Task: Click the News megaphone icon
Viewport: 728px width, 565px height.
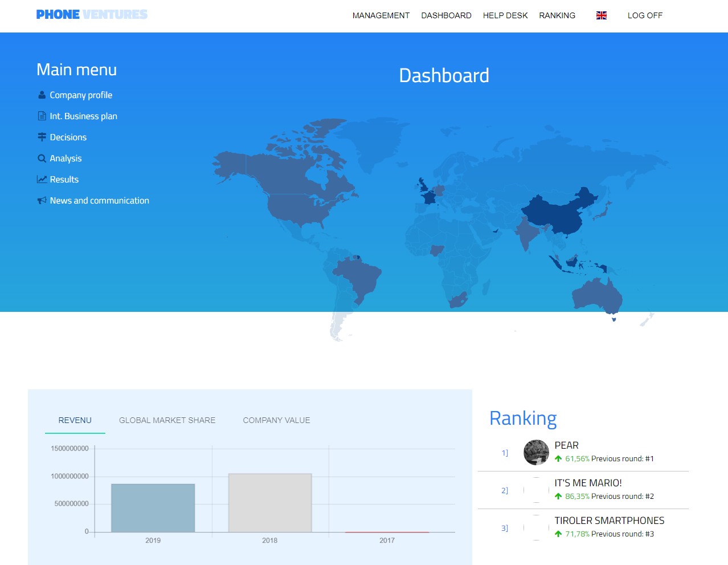Action: coord(42,201)
